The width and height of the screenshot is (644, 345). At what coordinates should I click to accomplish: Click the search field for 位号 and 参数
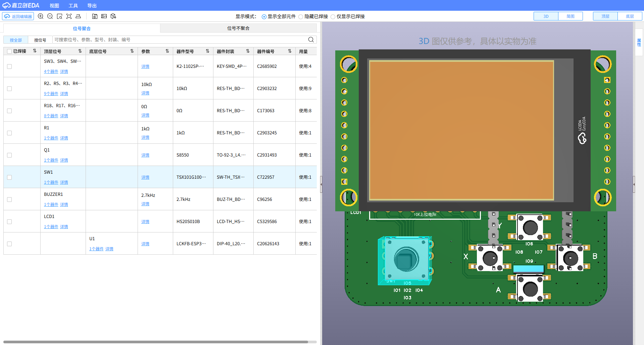(x=180, y=40)
